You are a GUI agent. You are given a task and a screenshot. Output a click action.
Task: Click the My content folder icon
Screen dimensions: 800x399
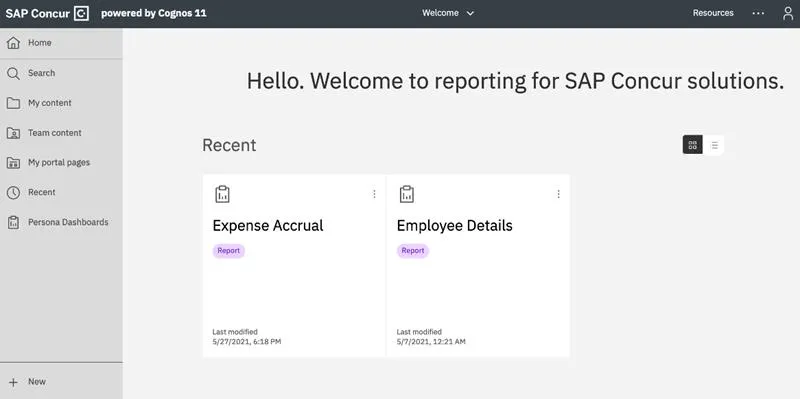point(13,103)
